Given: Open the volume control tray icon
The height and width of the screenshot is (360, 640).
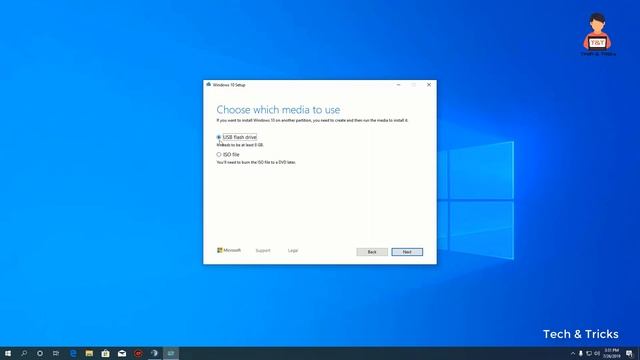Looking at the screenshot, I should [x=597, y=353].
